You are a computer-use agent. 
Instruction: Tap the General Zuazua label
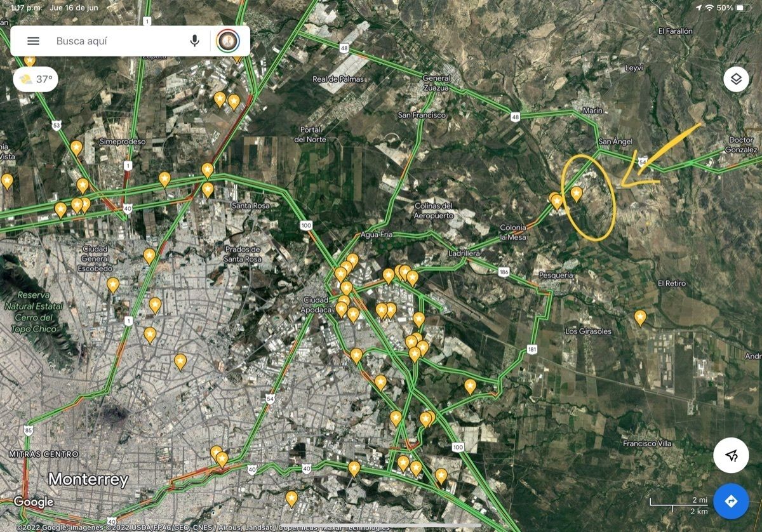(436, 83)
